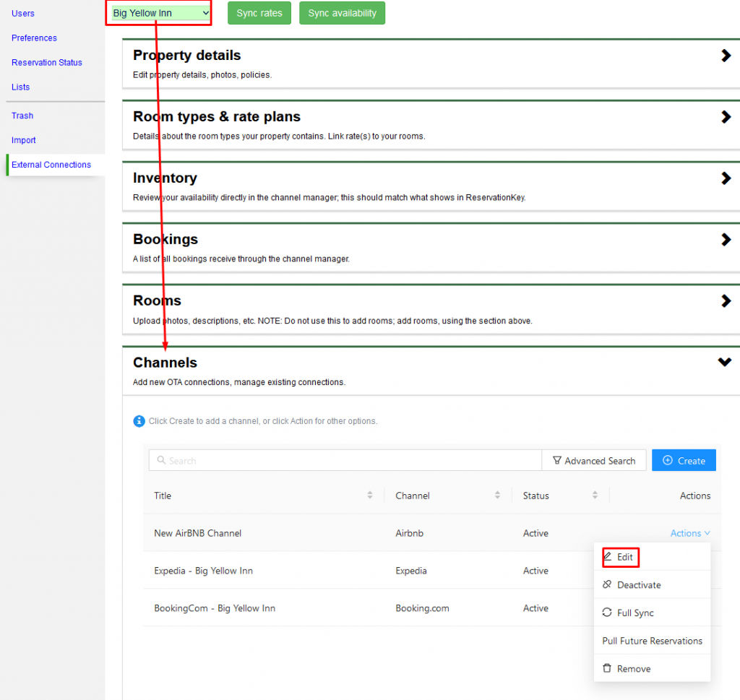Click the blue info icon next to Click Create
This screenshot has height=700, width=740.
pyautogui.click(x=139, y=420)
